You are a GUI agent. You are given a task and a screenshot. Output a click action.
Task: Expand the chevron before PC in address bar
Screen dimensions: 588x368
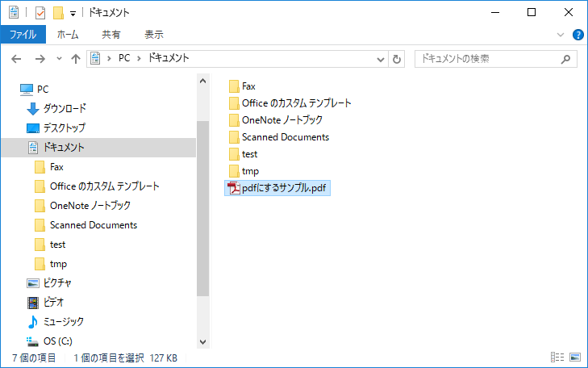pos(109,59)
